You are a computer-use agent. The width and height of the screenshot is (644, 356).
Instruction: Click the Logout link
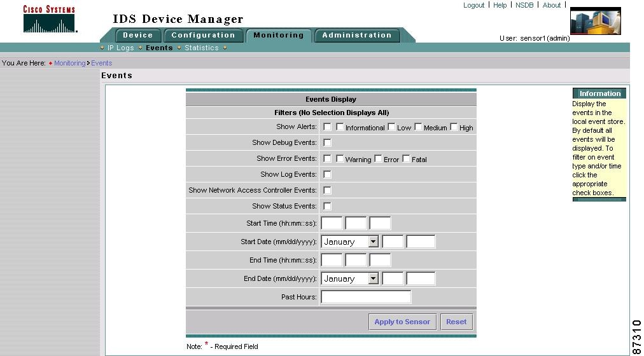[473, 5]
